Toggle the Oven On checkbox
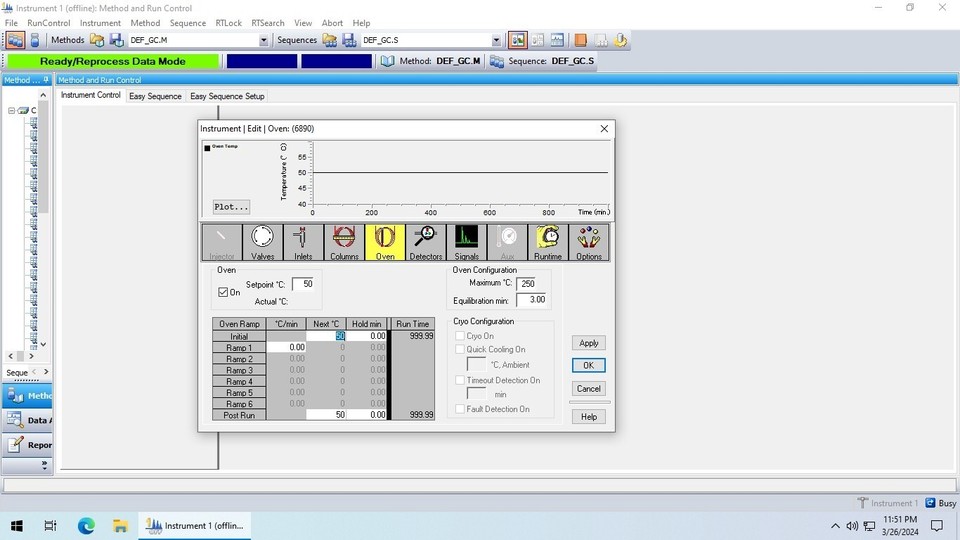 coord(223,292)
